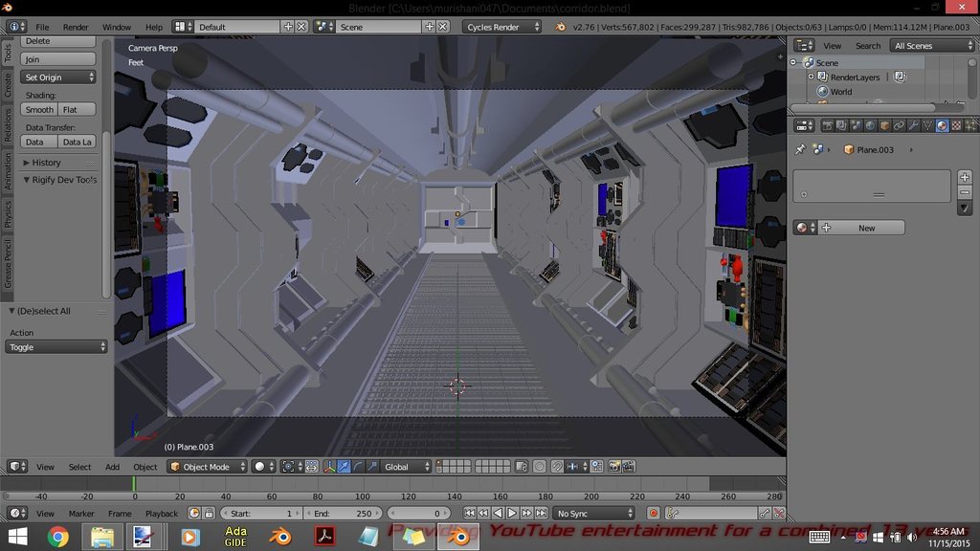980x551 pixels.
Task: Open the Render menu
Action: (76, 27)
